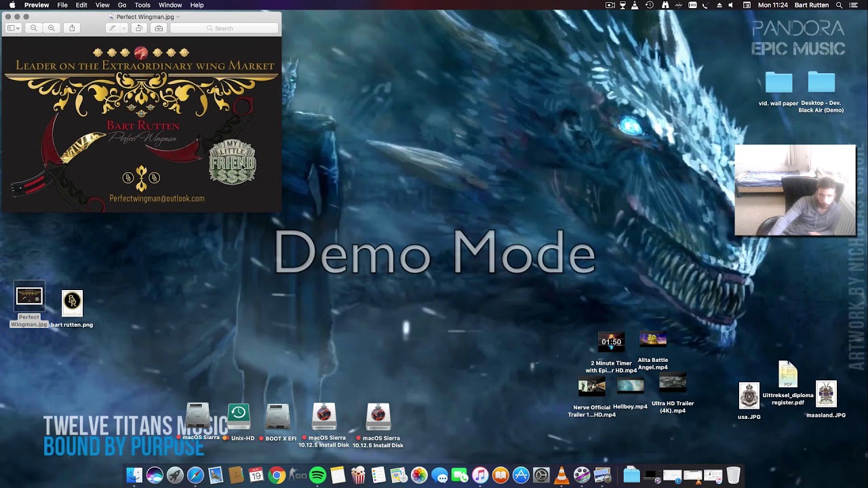The image size is (868, 488).
Task: Click the zoom out button in Preview toolbar
Action: click(x=33, y=28)
